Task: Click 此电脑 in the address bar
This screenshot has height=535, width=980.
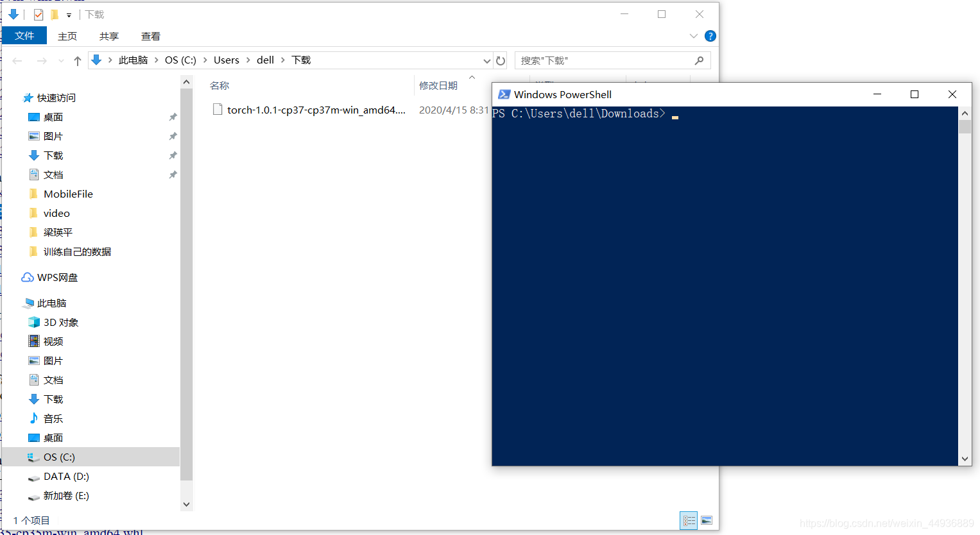Action: 133,60
